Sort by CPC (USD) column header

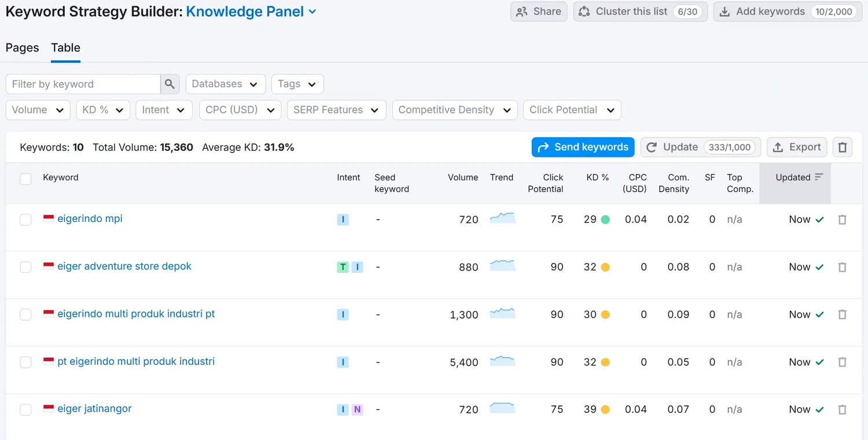point(635,183)
